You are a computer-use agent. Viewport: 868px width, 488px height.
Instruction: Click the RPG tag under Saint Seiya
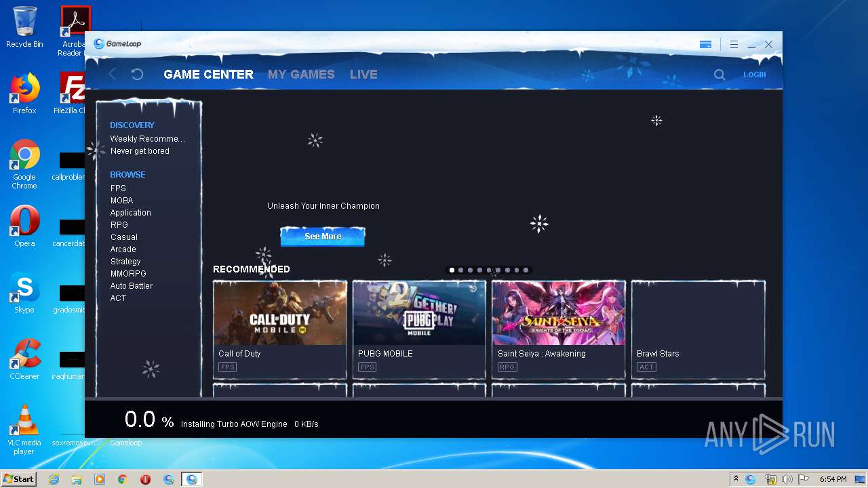click(507, 367)
